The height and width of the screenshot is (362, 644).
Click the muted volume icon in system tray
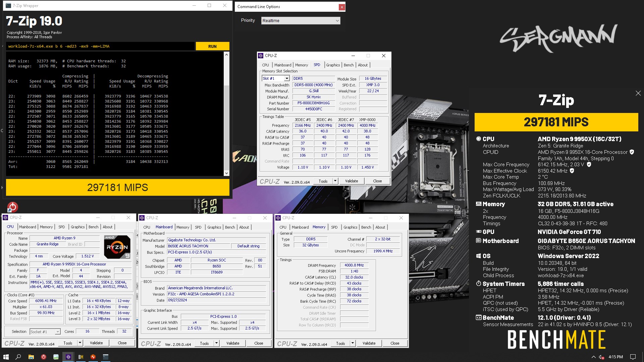[x=601, y=357]
